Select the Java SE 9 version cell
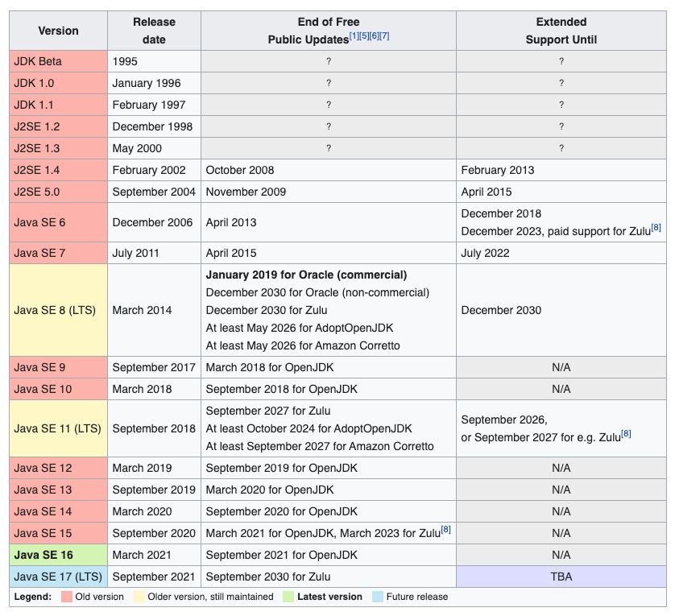 pos(59,367)
